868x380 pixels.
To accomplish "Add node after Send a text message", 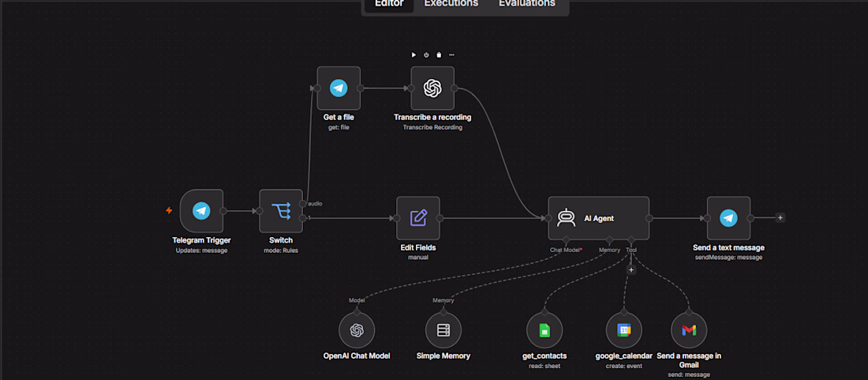I will (x=780, y=218).
